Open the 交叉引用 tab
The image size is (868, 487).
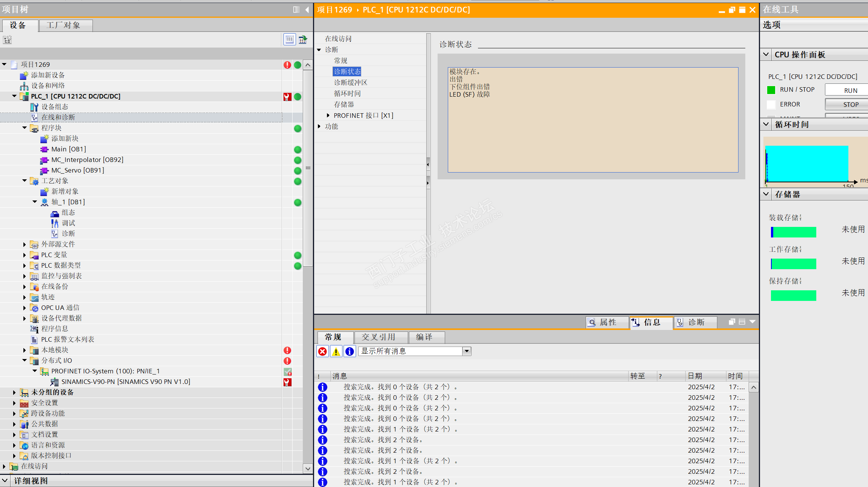click(378, 337)
